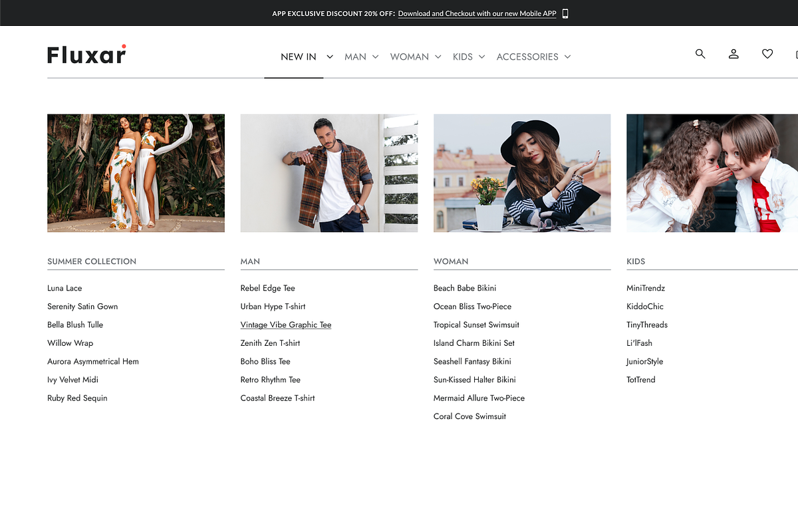Expand the KIDS menu chevron
Viewport: 798px width, 532px height.
point(481,57)
